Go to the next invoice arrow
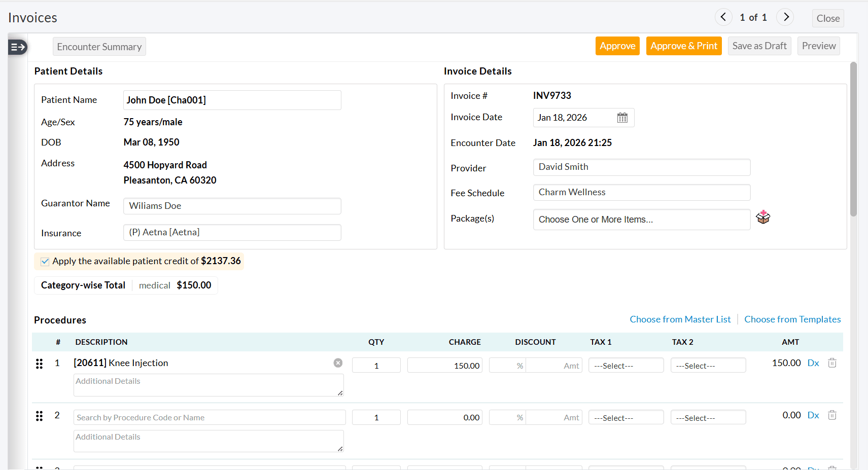Viewport: 868px width, 470px height. click(x=785, y=17)
